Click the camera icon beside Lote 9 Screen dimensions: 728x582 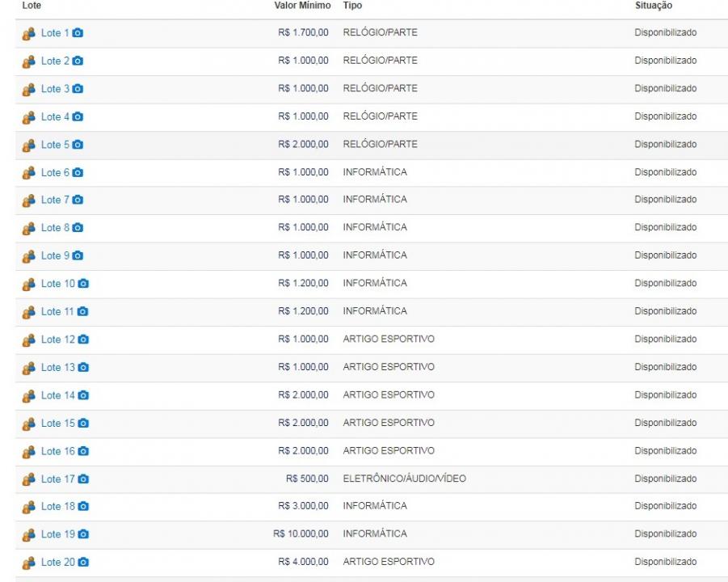[78, 255]
